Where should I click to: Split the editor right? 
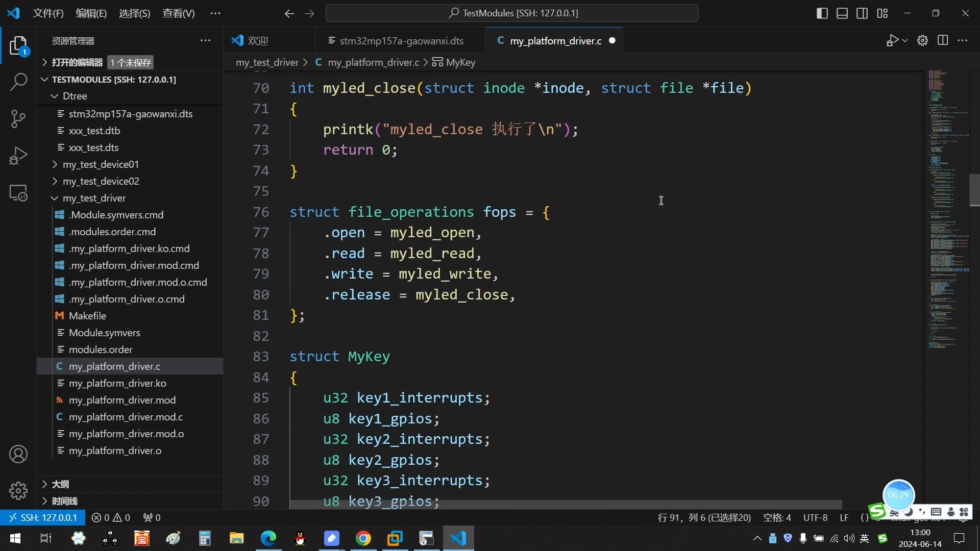tap(943, 40)
